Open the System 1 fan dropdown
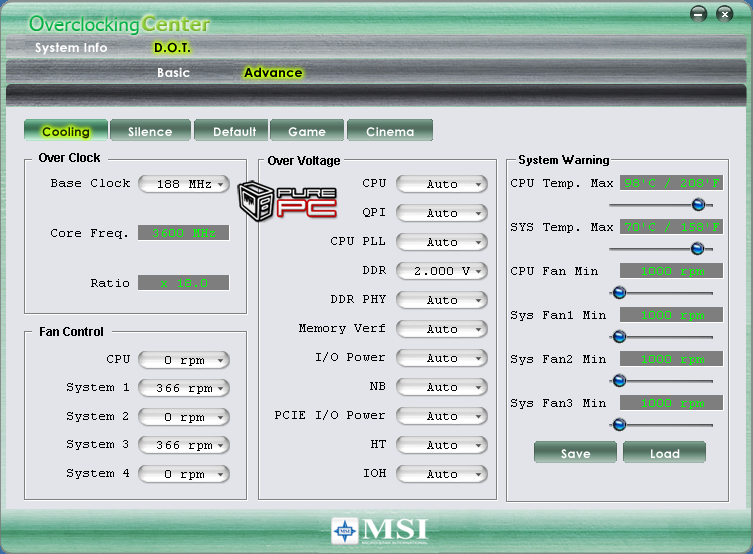The width and height of the screenshot is (753, 554). tap(184, 388)
